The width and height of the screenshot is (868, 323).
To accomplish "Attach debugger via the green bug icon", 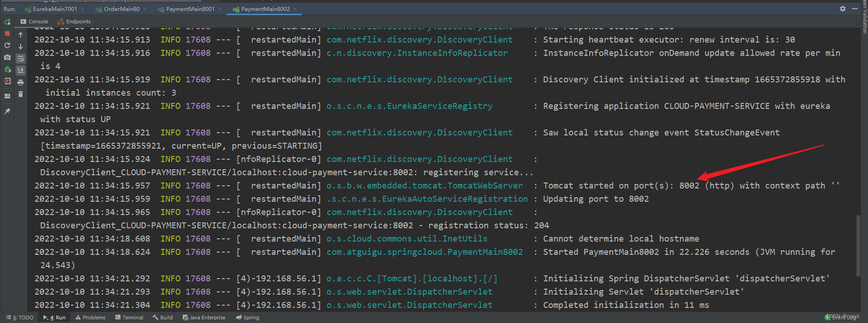I will pyautogui.click(x=7, y=69).
